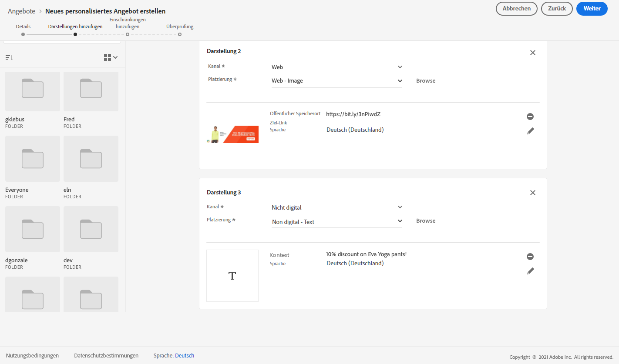Go to the Details step
This screenshot has height=364, width=619.
coord(23,34)
